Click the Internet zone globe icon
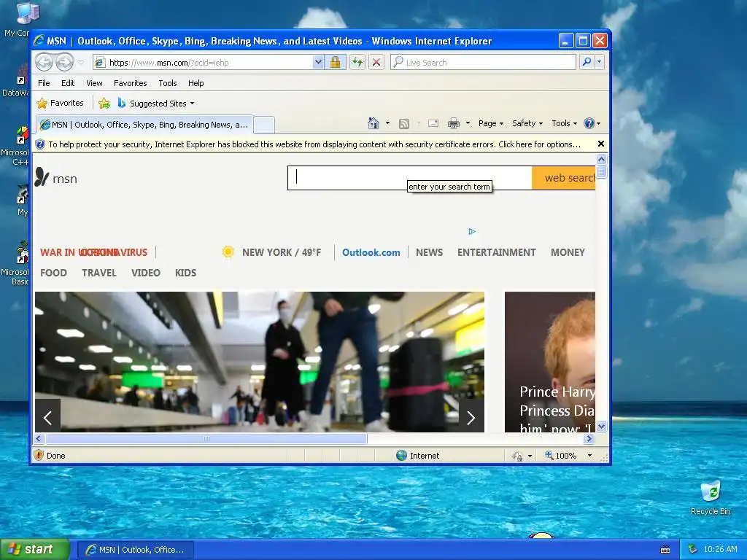Viewport: 747px width, 560px height. click(x=402, y=455)
